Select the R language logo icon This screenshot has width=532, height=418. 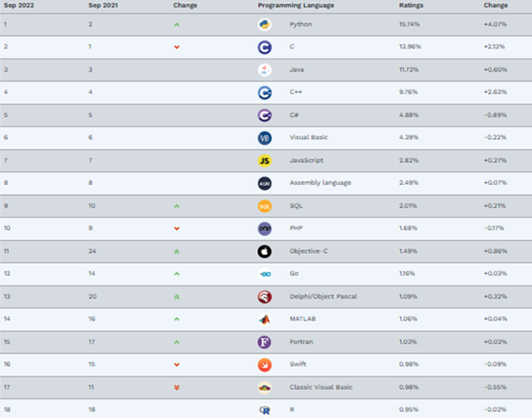click(x=264, y=411)
